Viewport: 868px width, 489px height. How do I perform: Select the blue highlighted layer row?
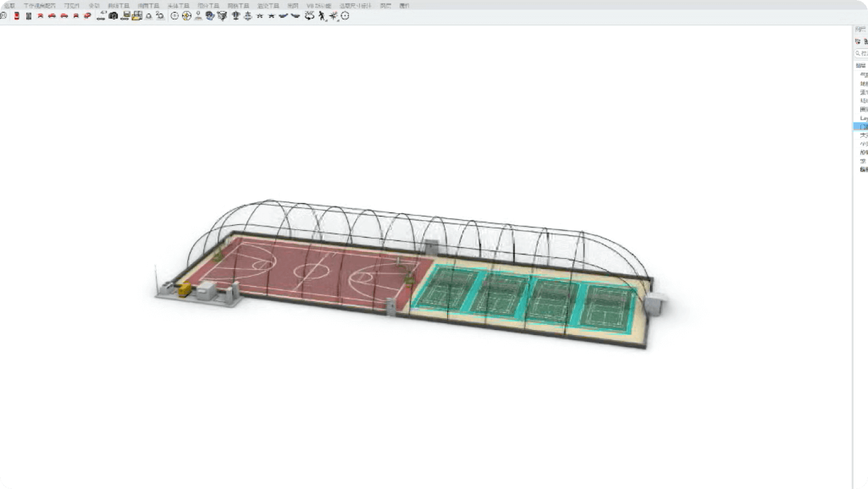[x=860, y=127]
